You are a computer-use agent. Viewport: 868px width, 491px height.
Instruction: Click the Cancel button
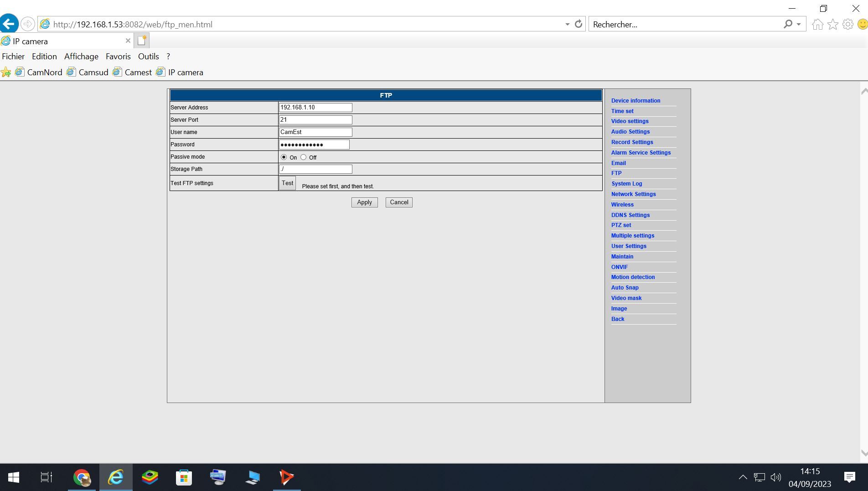tap(399, 202)
